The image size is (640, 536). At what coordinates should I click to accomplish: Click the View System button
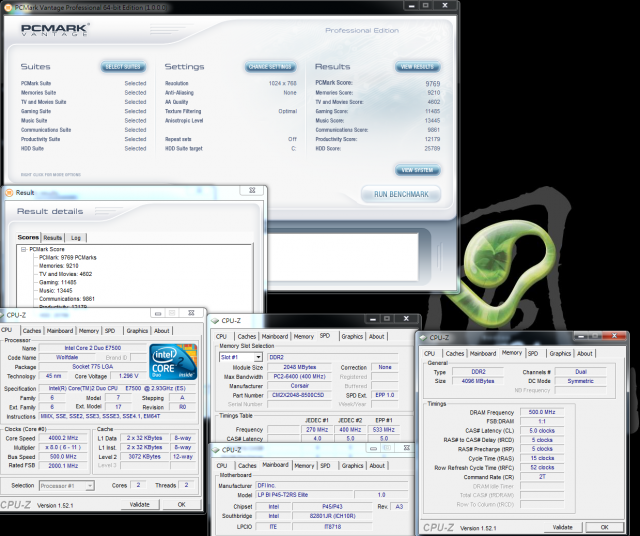[x=417, y=170]
